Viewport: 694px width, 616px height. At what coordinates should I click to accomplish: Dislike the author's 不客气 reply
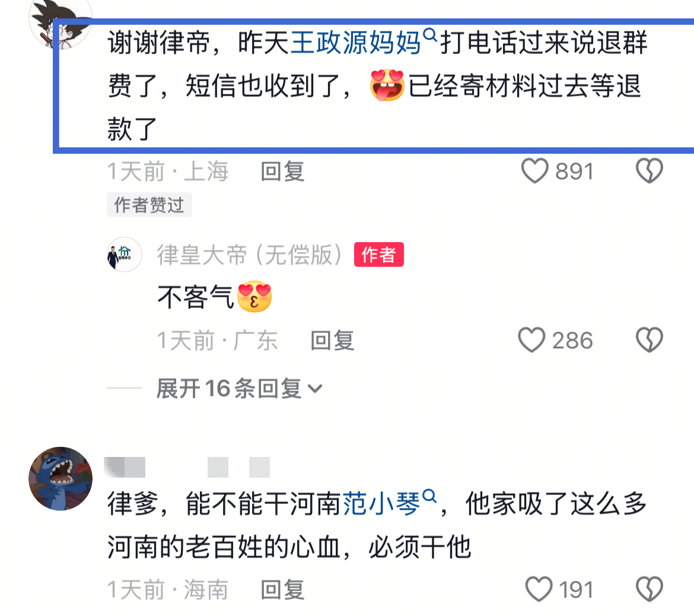click(650, 340)
